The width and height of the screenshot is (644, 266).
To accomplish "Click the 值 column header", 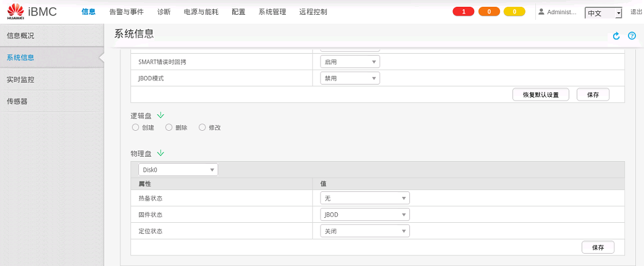I will (323, 184).
